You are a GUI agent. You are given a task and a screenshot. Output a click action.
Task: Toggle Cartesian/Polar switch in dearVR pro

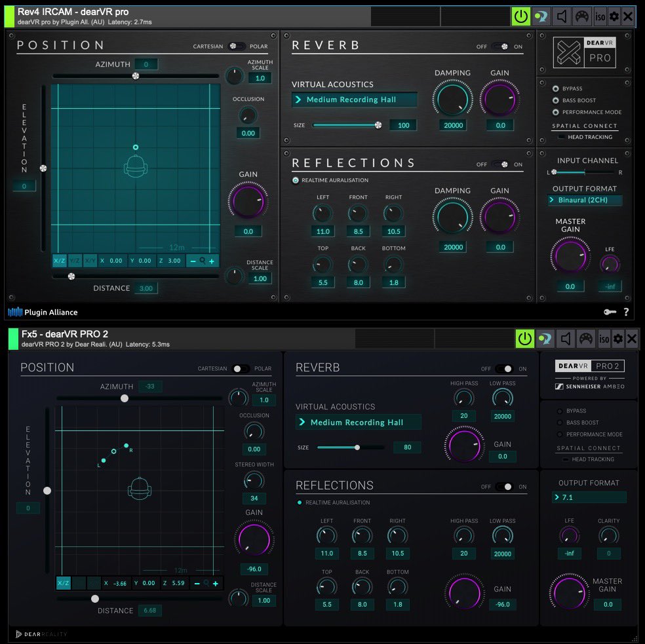pos(236,46)
